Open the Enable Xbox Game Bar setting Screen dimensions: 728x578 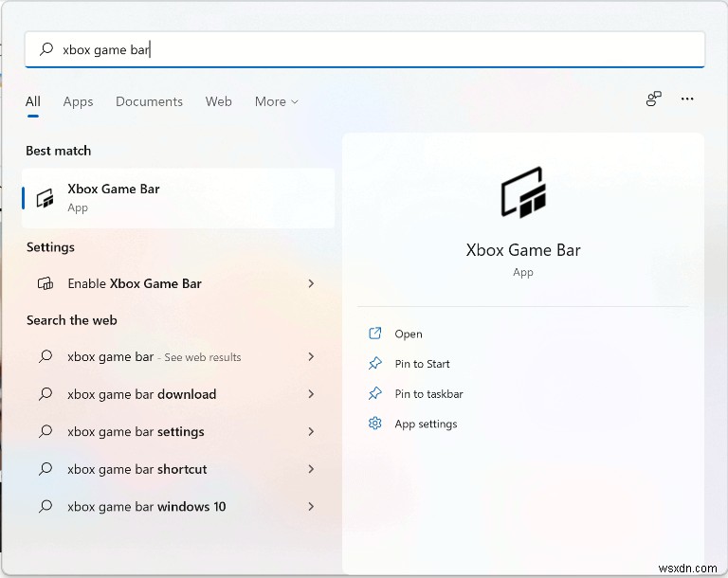(178, 283)
